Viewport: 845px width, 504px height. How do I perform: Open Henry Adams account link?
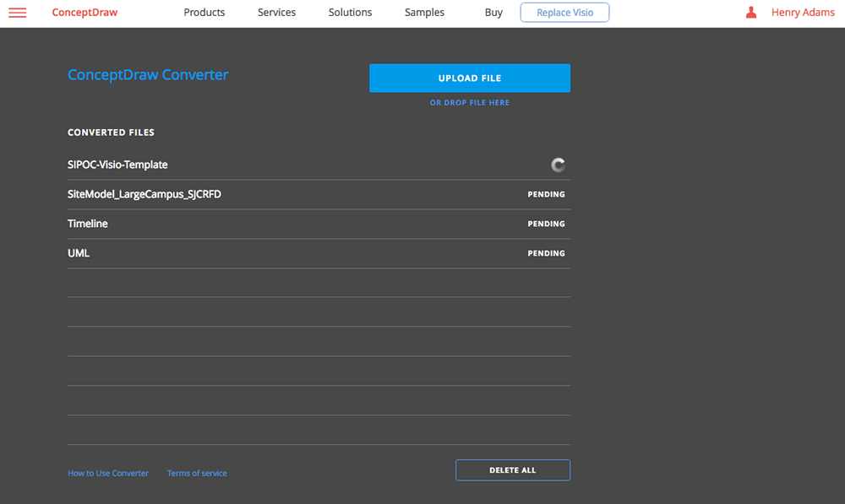coord(803,13)
